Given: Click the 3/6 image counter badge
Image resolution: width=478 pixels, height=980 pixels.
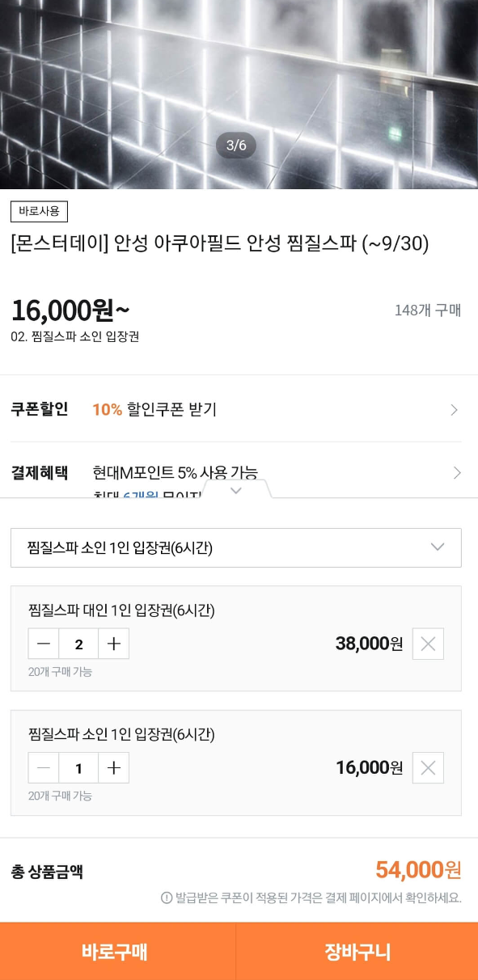Looking at the screenshot, I should click(x=236, y=146).
